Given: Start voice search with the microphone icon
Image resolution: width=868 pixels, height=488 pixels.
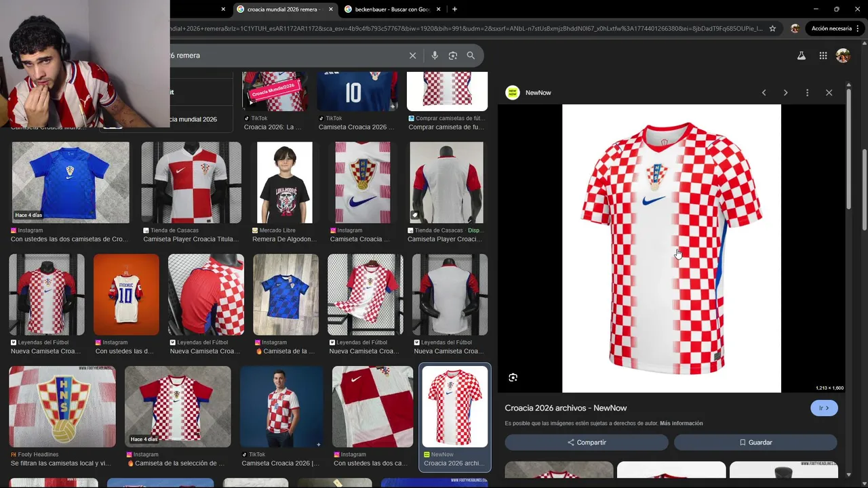Looking at the screenshot, I should pos(435,56).
